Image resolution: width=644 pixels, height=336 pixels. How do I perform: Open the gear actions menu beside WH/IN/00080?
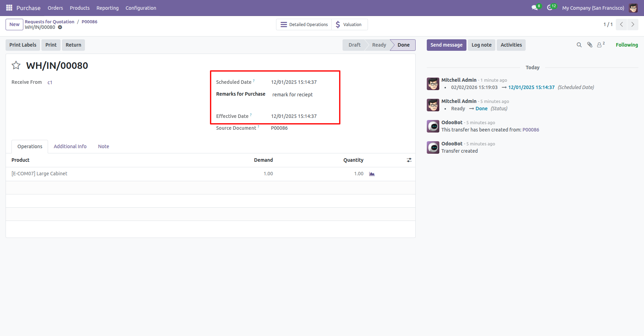click(60, 27)
